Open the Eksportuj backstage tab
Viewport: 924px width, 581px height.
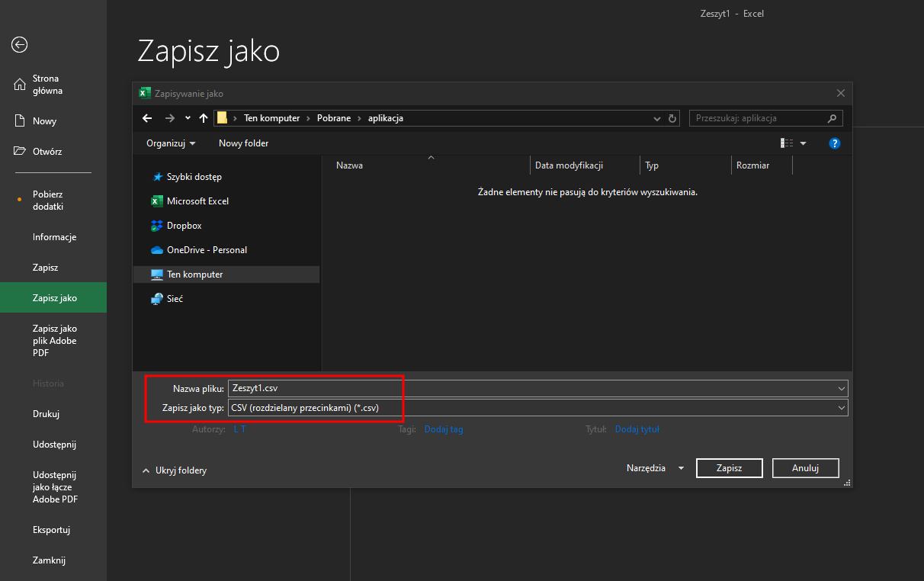coord(51,530)
